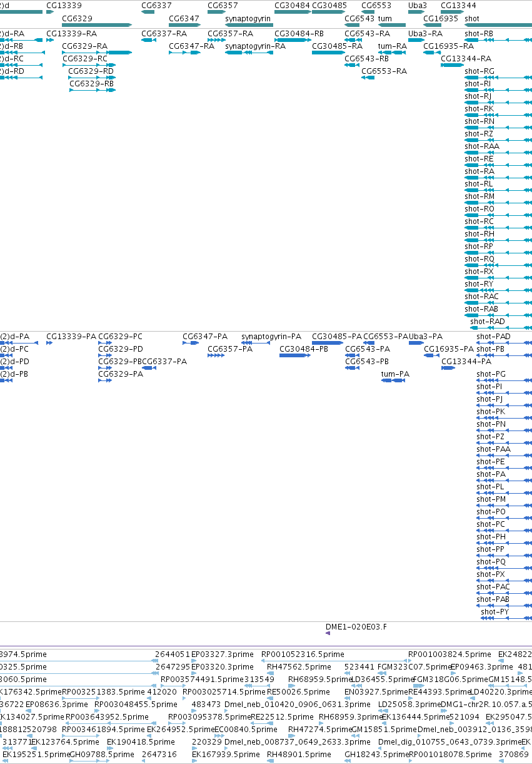Select transcript CG6347-RA
This screenshot has width=532, height=764.
(191, 46)
